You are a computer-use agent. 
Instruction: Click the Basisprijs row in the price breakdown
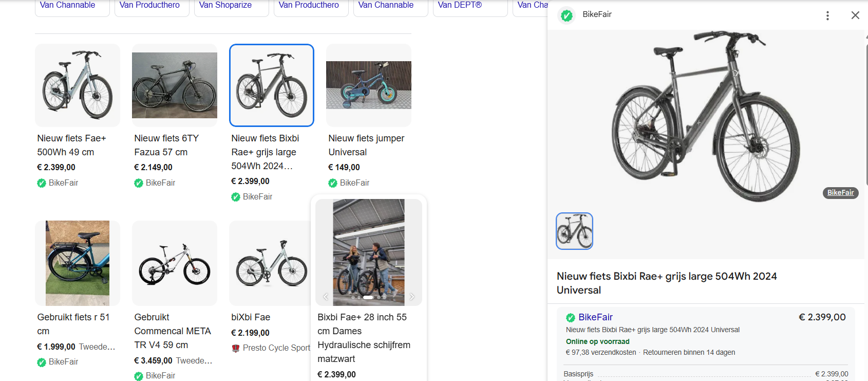(x=706, y=374)
